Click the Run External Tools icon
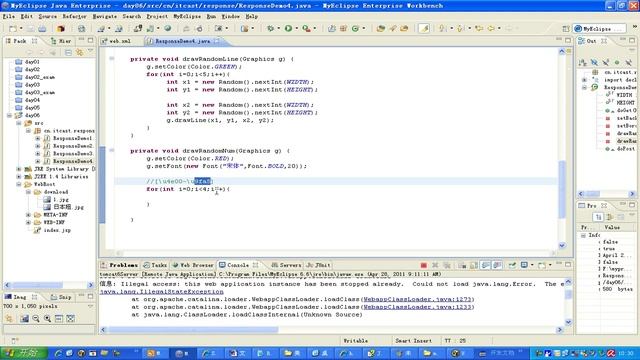Screen dimensions: 640x360 coord(306,29)
